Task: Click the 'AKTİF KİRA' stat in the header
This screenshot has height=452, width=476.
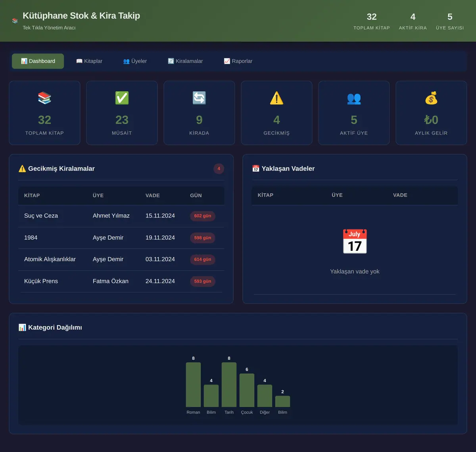Action: 413,21
